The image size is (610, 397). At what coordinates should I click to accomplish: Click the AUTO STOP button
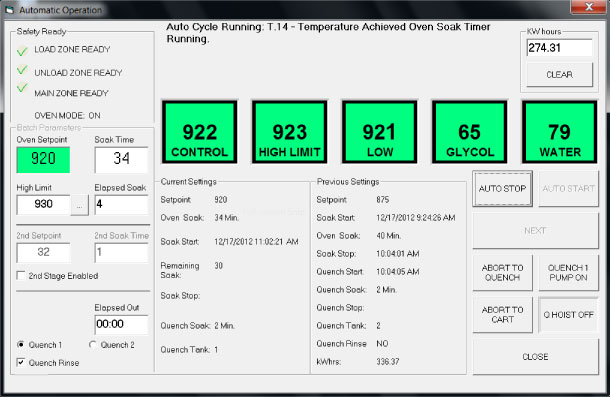coord(502,189)
